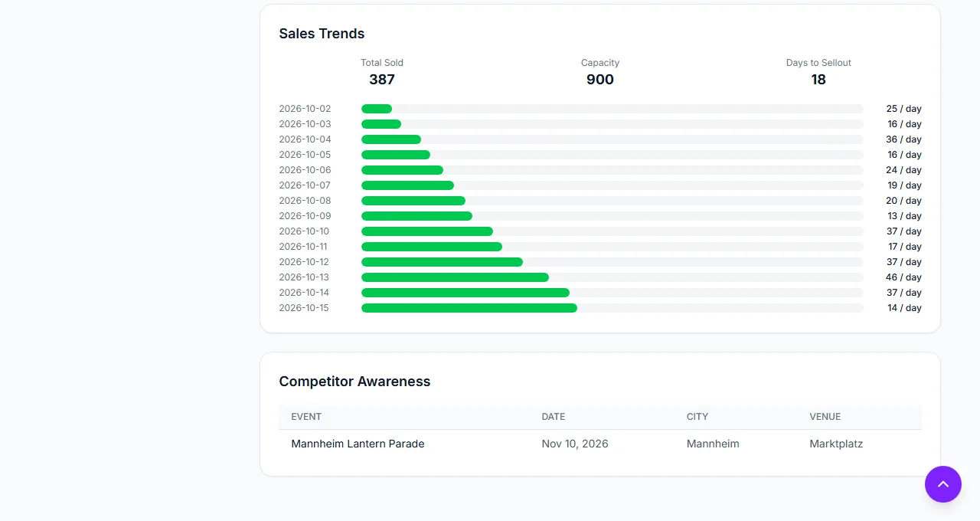980x521 pixels.
Task: Click the DATE column header
Action: click(x=553, y=417)
